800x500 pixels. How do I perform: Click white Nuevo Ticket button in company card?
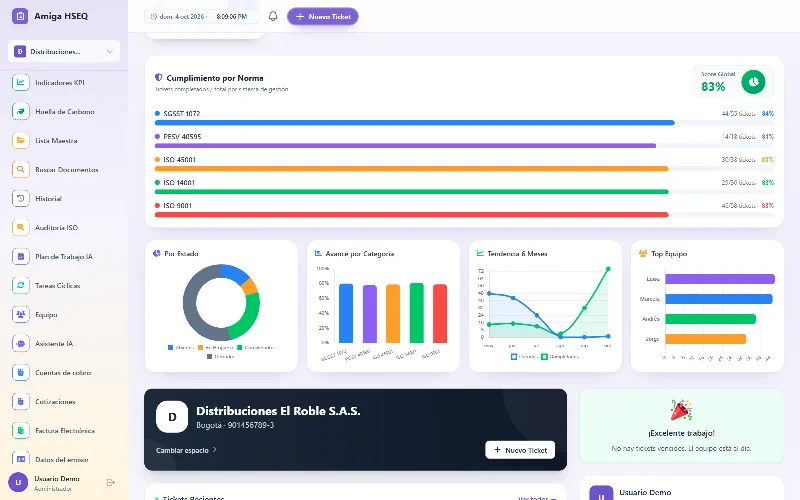520,450
